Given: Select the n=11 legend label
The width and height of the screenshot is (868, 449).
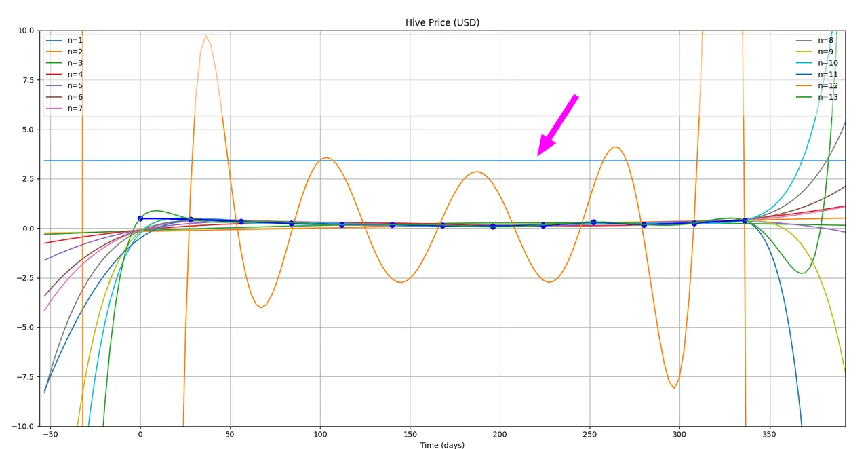Looking at the screenshot, I should [827, 75].
